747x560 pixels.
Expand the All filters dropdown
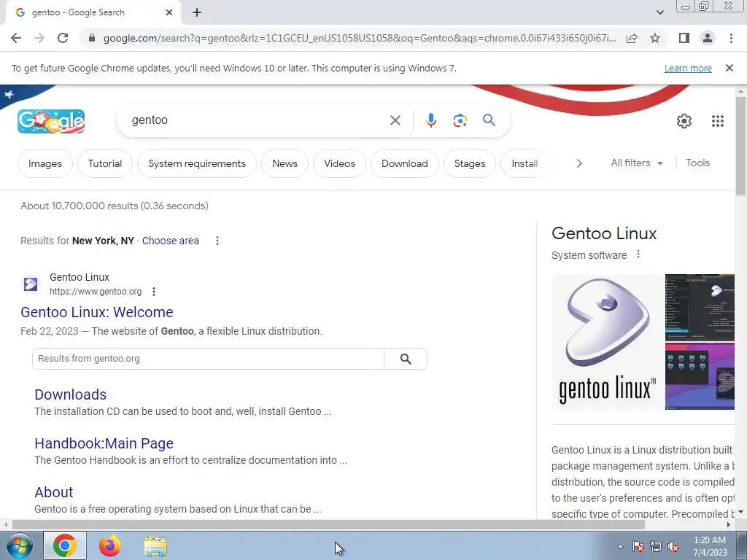636,163
